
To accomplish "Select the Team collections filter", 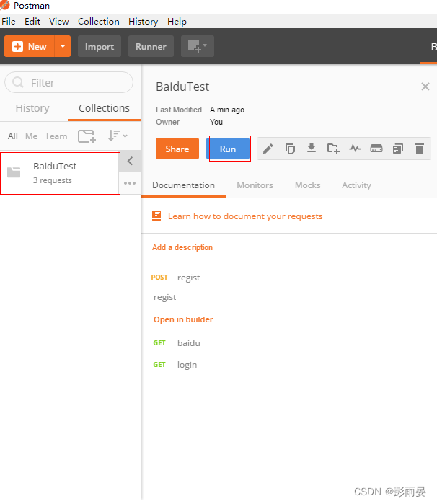I will (x=56, y=136).
